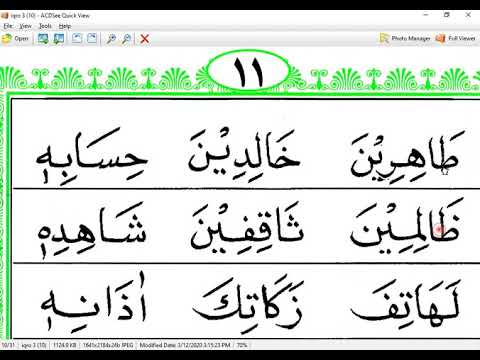This screenshot has width=480, height=360.
Task: Delete the image with red X
Action: click(x=145, y=39)
